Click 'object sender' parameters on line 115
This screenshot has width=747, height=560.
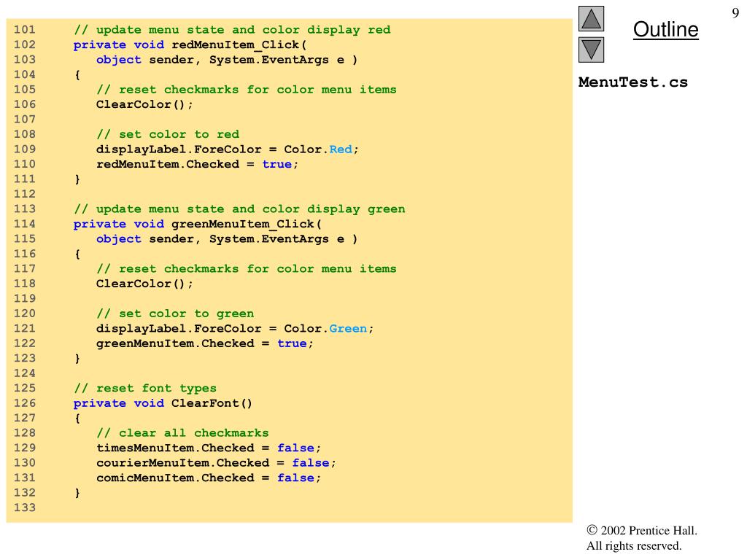pyautogui.click(x=227, y=239)
